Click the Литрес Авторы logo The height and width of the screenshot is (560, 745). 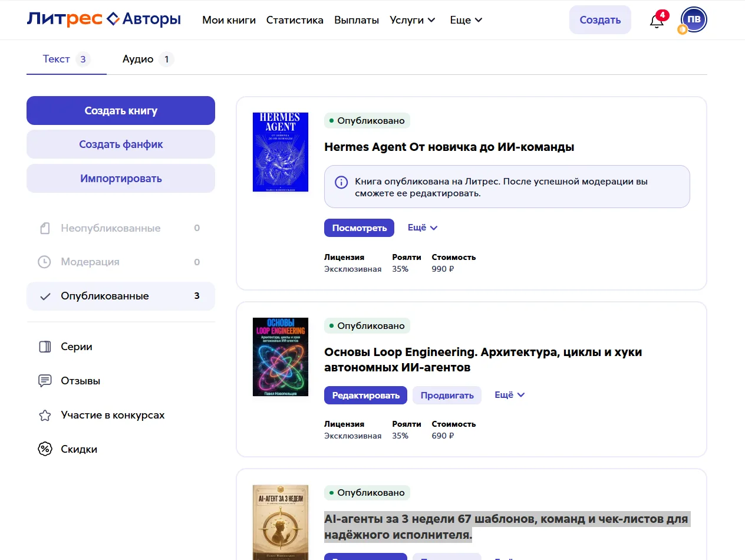tap(104, 19)
